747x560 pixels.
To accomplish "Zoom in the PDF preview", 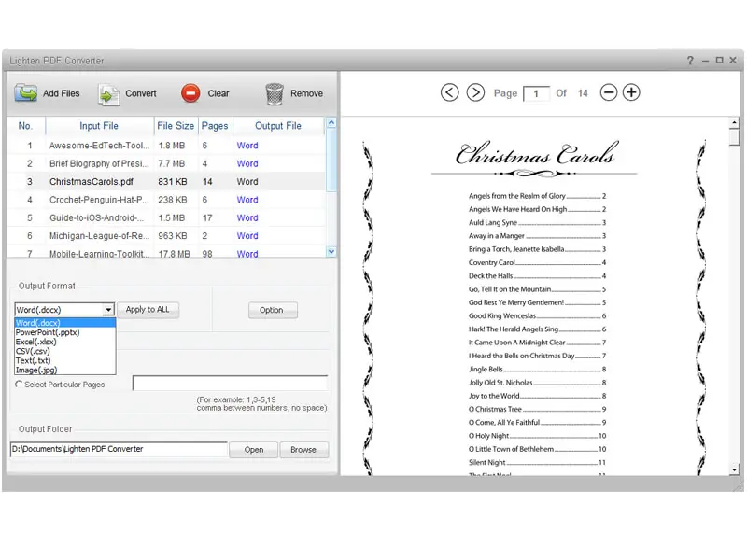I will (x=631, y=91).
